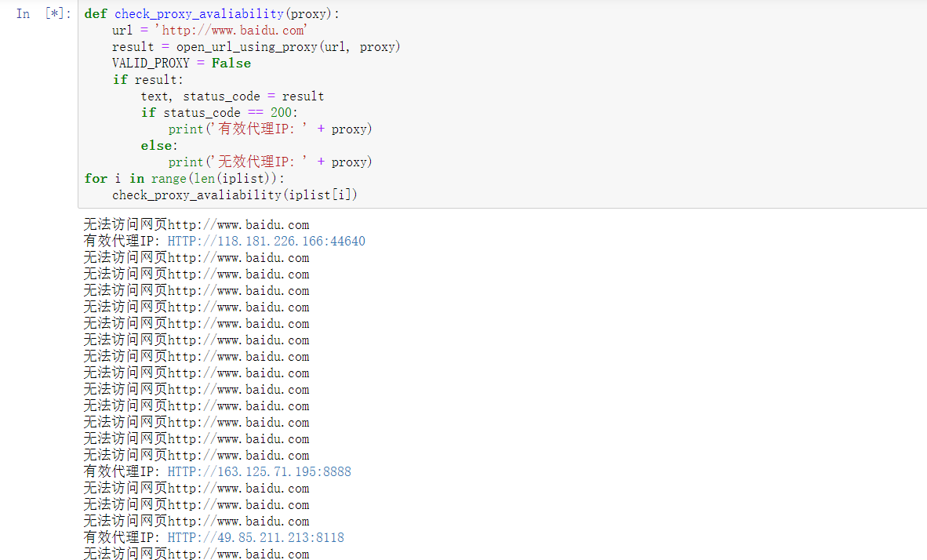
Task: Click the In [*] cell prompt
Action: click(44, 13)
